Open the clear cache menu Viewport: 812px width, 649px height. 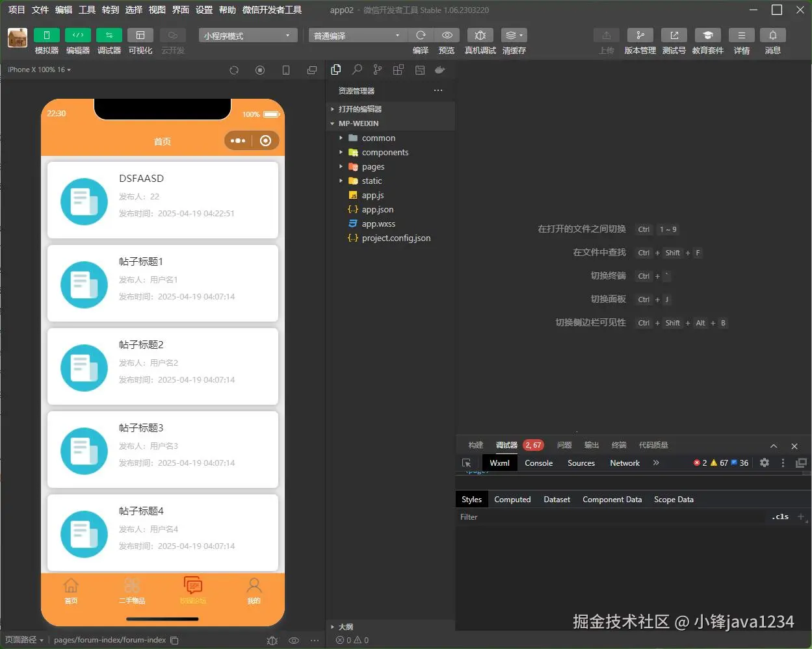pos(514,35)
